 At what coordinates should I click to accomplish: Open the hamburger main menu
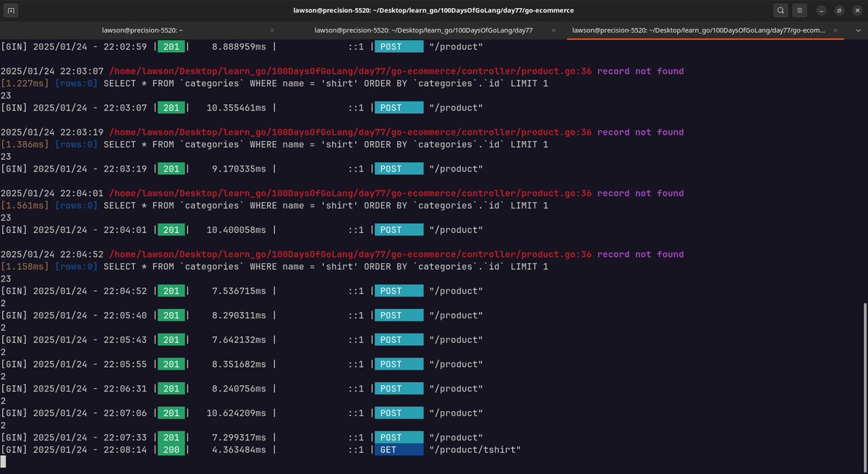point(799,10)
